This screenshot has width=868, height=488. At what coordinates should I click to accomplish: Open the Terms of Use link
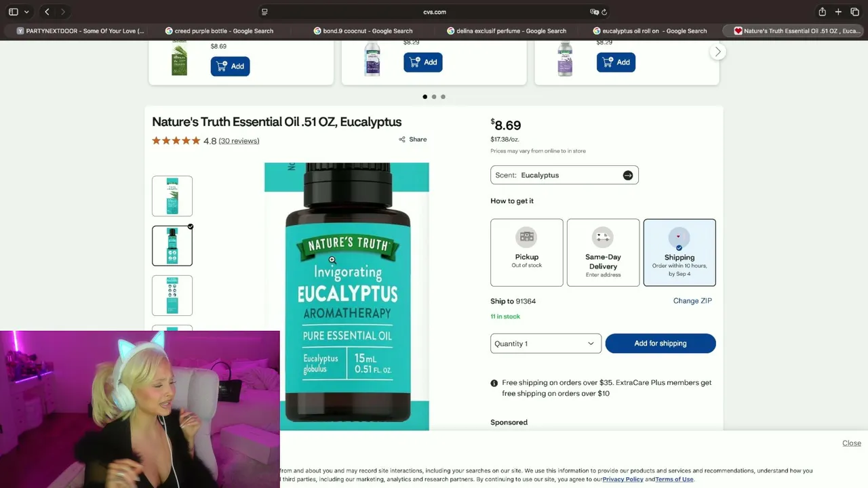674,479
